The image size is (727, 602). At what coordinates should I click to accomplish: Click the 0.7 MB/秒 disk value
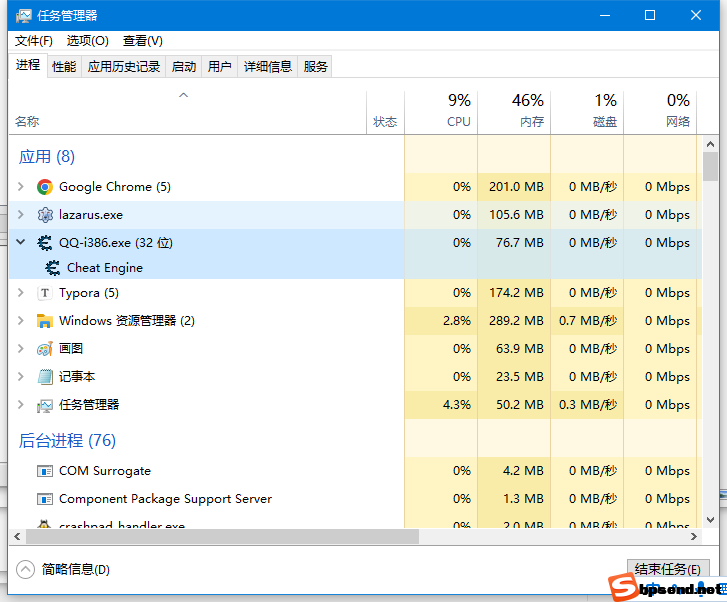[588, 320]
